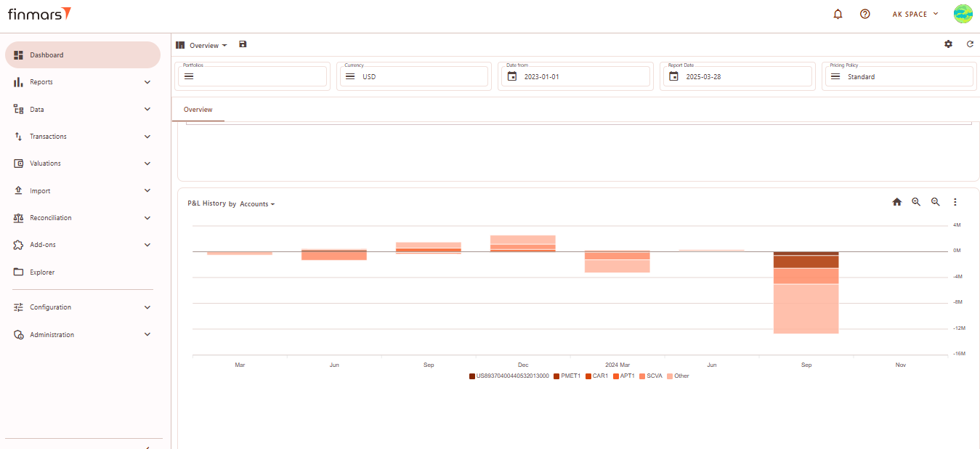Image resolution: width=980 pixels, height=449 pixels.
Task: Reset chart view with the home icon
Action: tap(896, 202)
